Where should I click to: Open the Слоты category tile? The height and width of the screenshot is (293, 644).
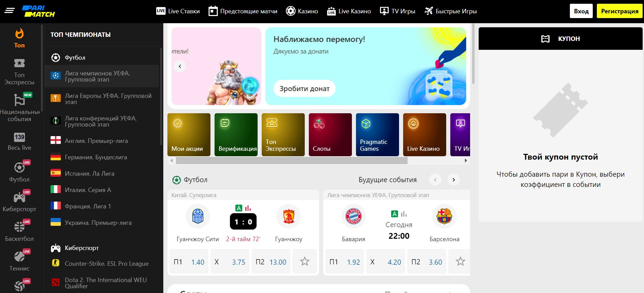330,135
